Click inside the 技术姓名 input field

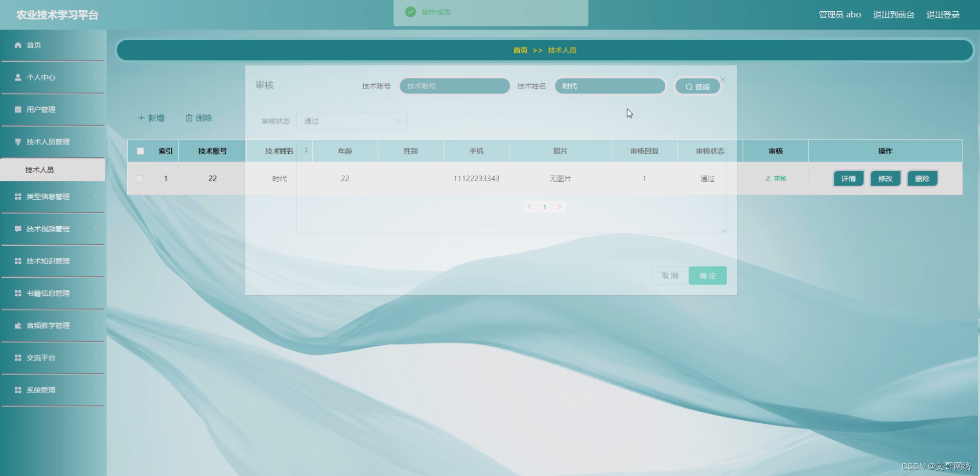coord(610,86)
